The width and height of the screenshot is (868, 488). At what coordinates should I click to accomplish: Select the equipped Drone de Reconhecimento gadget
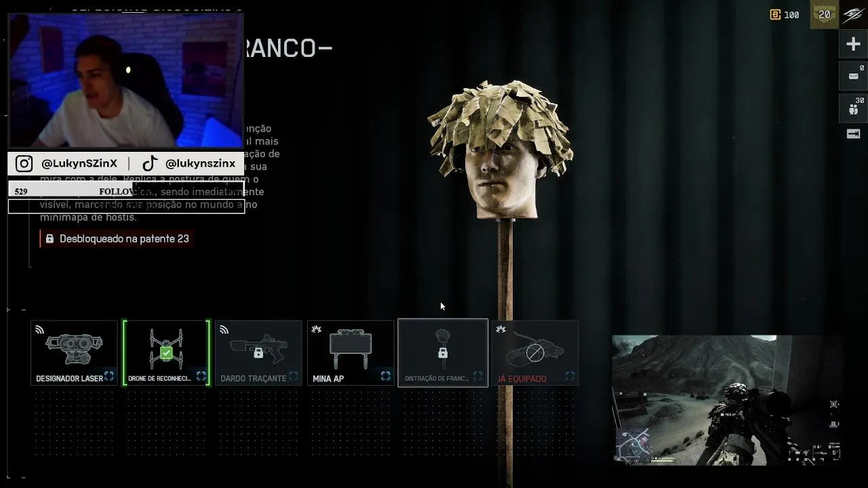click(166, 352)
